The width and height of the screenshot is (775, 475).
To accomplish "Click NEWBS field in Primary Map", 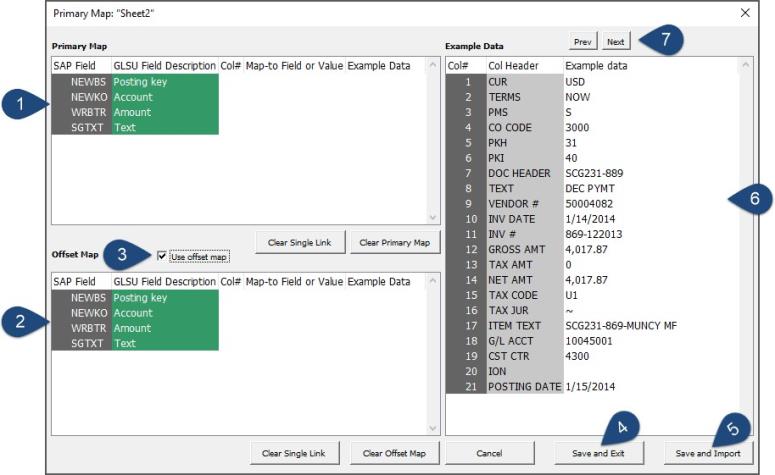I will point(88,82).
